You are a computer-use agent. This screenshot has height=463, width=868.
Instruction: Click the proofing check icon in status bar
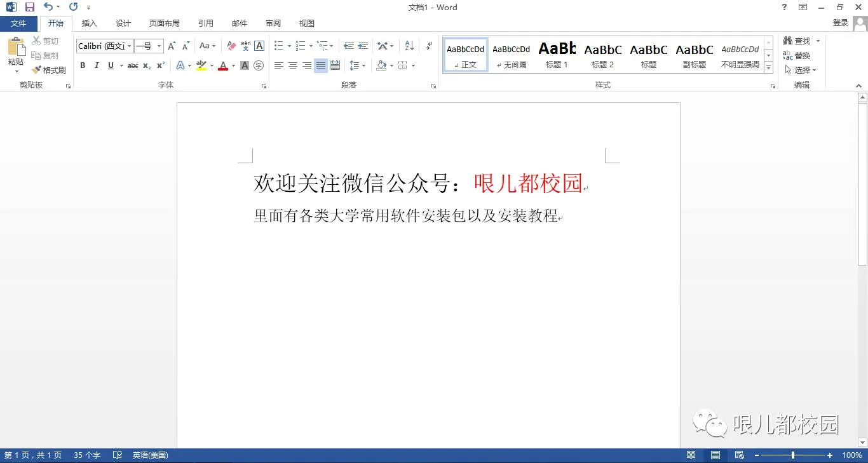point(117,455)
